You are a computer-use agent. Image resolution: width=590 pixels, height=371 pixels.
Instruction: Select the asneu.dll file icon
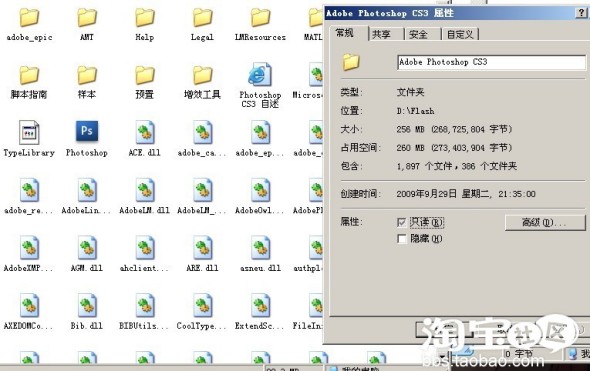tap(260, 248)
